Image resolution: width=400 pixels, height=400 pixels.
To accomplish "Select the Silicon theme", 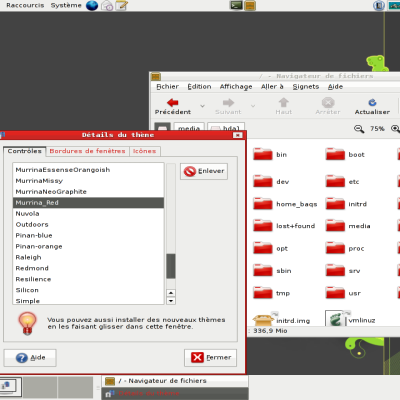I will (88, 290).
